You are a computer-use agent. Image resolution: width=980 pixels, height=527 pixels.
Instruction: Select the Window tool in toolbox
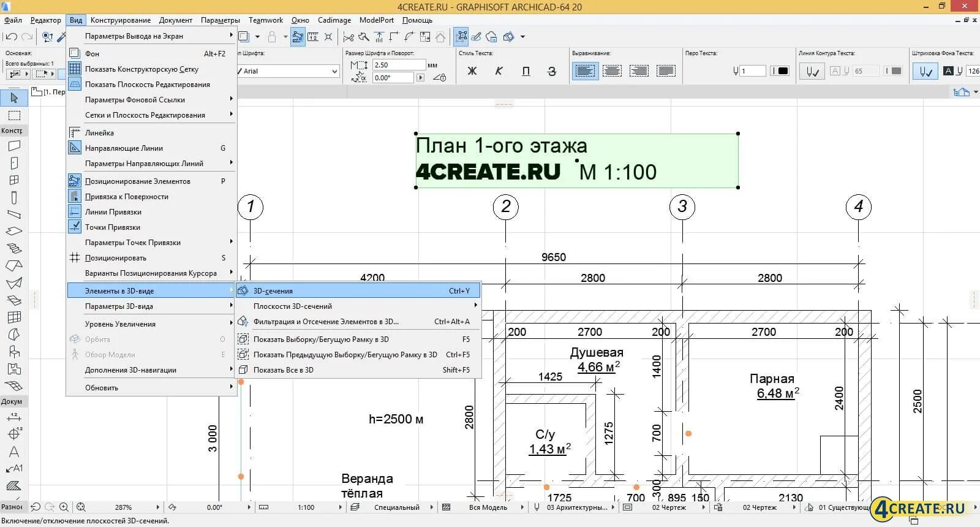pos(13,180)
